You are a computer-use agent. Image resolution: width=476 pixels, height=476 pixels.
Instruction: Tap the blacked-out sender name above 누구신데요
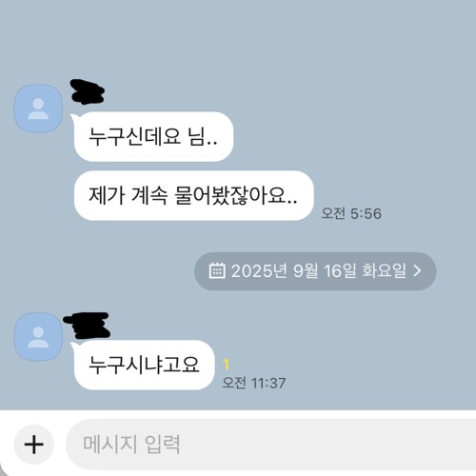[x=88, y=91]
